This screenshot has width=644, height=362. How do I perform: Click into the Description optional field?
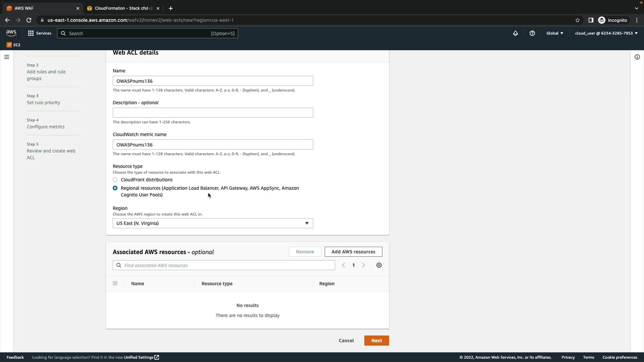click(x=213, y=113)
